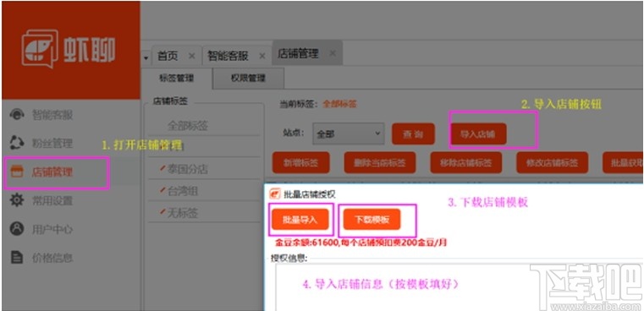
Task: Go to 用户中心 in the sidebar
Action: 52,229
